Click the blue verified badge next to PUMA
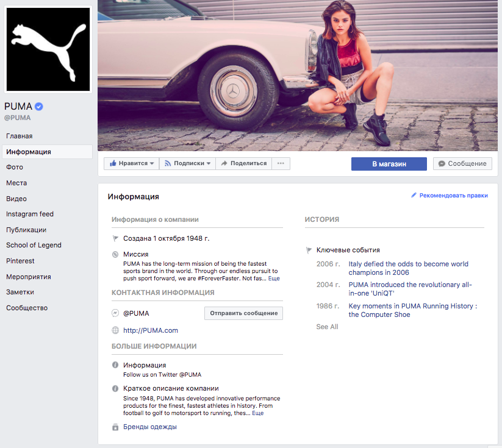Screen dimensions: 502x448 pos(39,106)
